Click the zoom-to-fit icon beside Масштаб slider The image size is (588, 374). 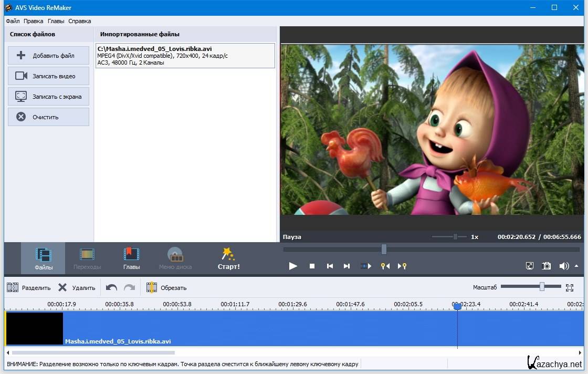(570, 287)
